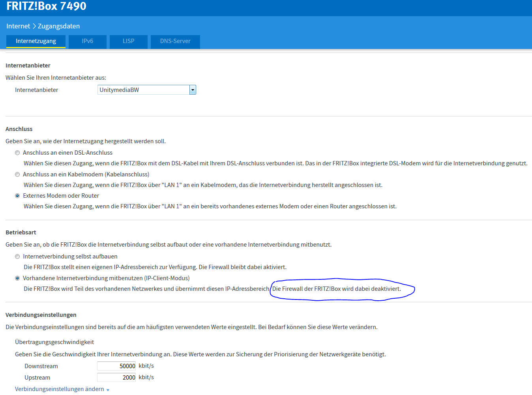
Task: Click the Übertragungsgeschwindigkeit label
Action: pos(54,342)
